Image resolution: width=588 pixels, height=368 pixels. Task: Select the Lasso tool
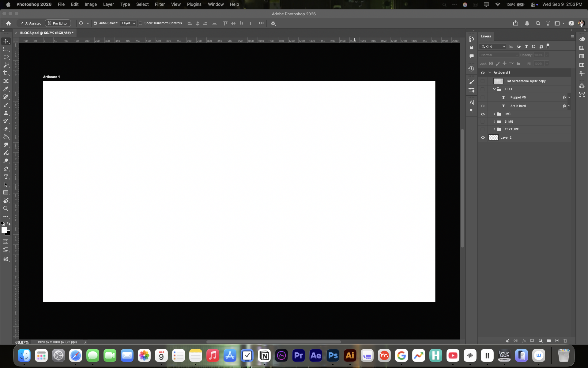(6, 57)
